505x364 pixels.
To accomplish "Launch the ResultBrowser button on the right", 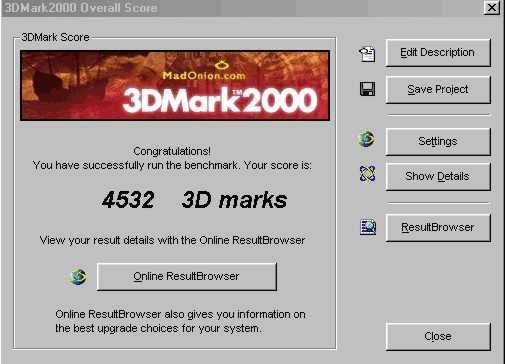I will point(438,227).
